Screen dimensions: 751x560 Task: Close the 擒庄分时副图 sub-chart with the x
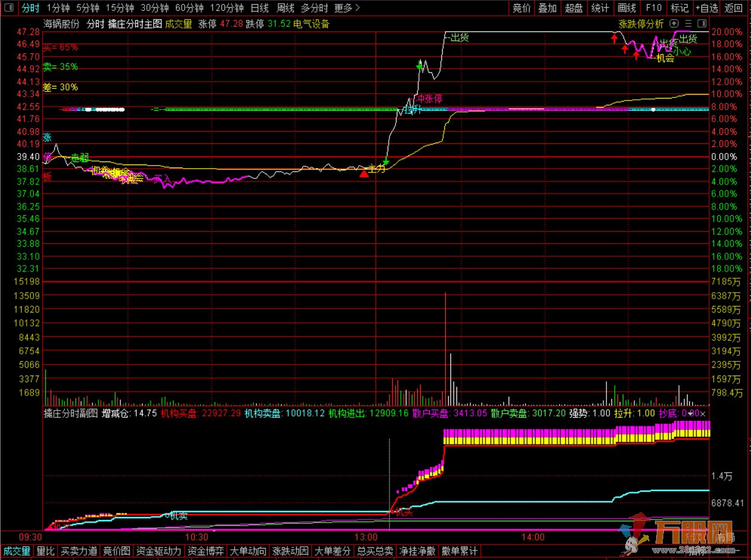point(703,414)
